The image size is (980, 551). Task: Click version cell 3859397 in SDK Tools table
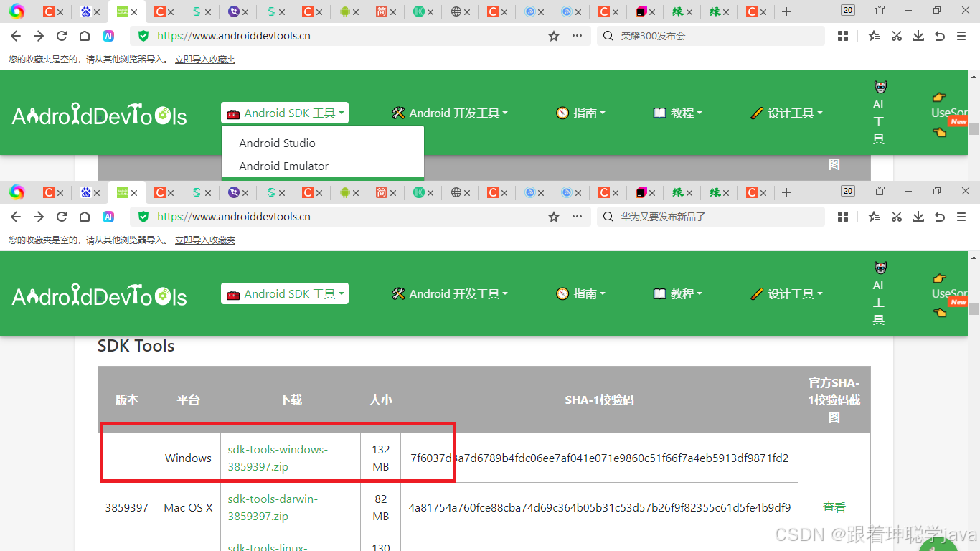click(127, 507)
